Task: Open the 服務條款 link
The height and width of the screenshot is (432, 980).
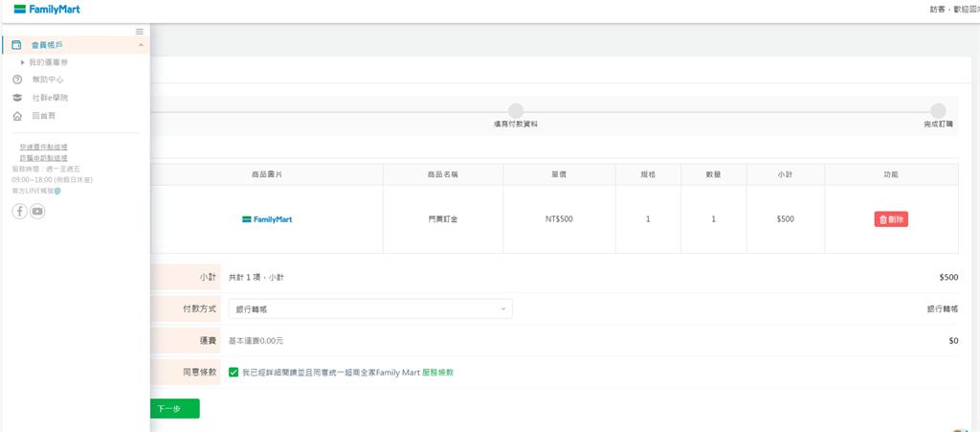Action: (437, 373)
